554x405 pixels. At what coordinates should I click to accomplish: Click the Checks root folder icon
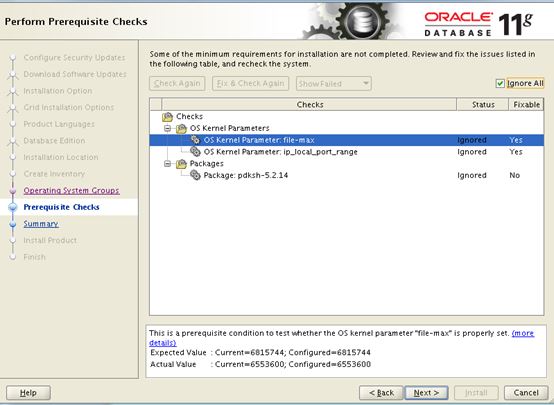click(x=167, y=116)
